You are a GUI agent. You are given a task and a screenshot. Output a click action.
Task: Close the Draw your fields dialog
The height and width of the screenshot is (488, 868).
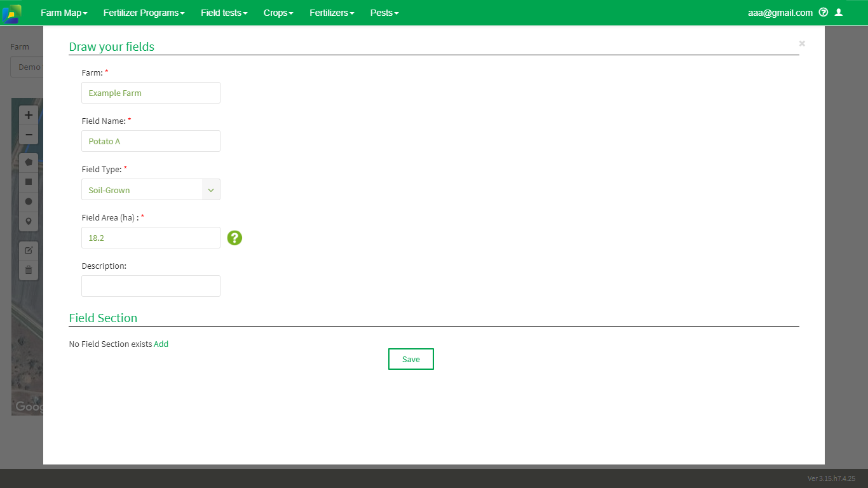tap(802, 43)
